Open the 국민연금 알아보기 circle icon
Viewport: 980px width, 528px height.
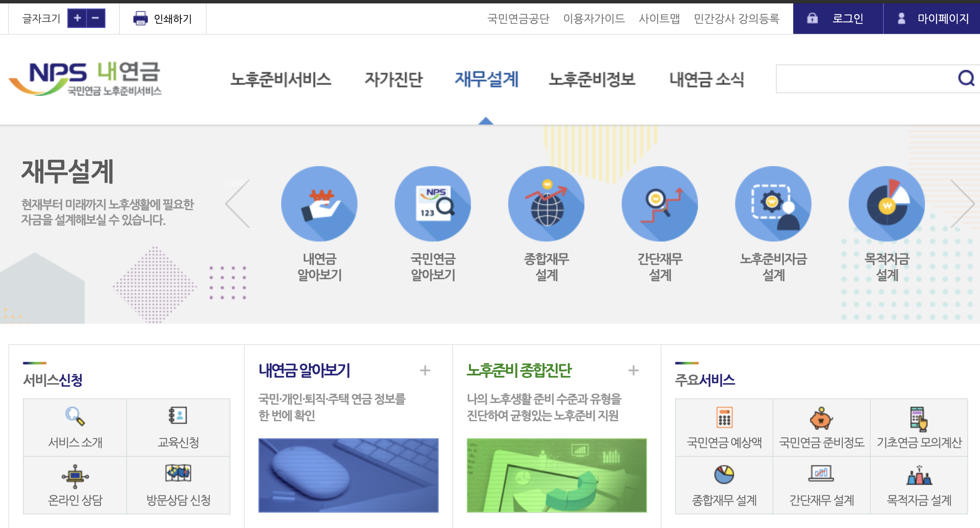pos(433,204)
